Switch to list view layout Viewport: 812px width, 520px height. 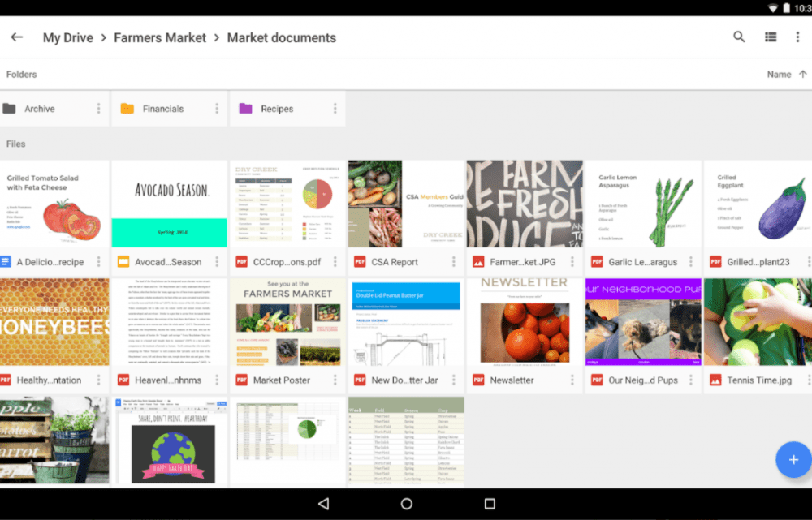[771, 37]
